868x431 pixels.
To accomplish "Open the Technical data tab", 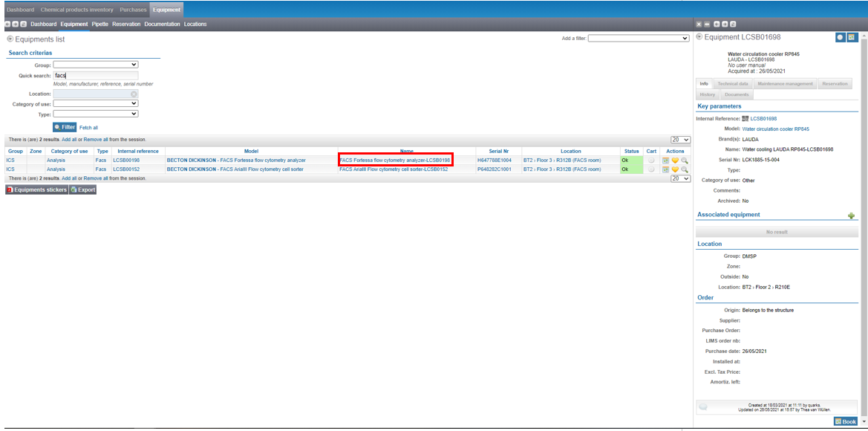I will point(732,84).
